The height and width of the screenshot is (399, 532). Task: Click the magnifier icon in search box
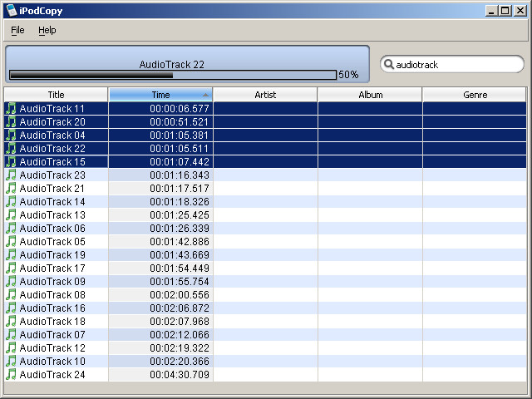[x=389, y=64]
